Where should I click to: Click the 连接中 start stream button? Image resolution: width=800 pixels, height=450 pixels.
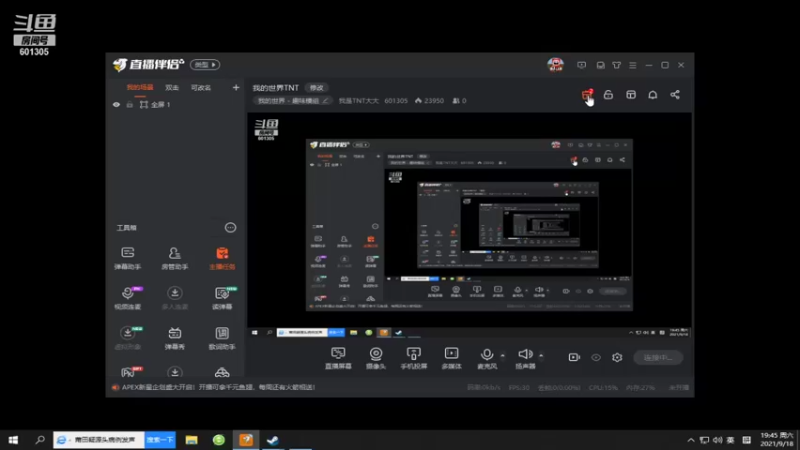tap(658, 358)
